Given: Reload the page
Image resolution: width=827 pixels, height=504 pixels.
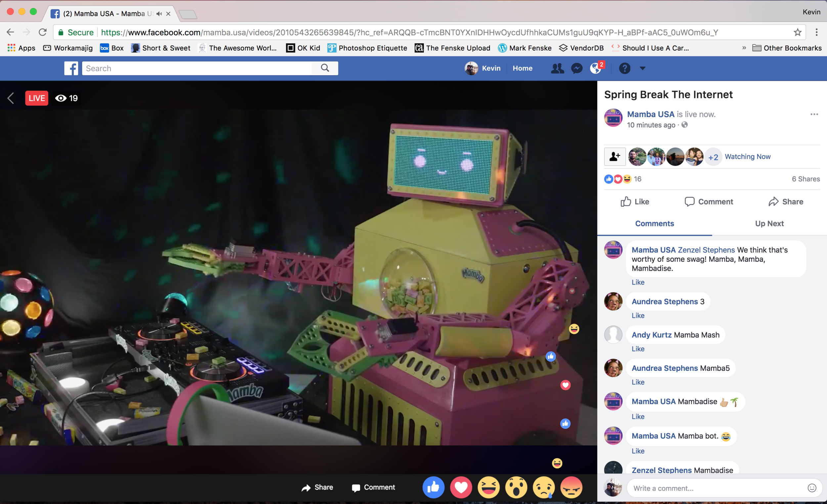Looking at the screenshot, I should click(43, 32).
